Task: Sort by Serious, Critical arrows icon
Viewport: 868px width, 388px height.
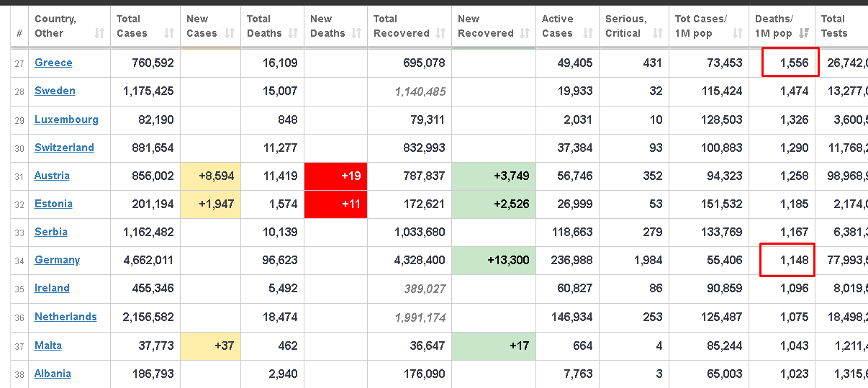Action: tap(658, 33)
